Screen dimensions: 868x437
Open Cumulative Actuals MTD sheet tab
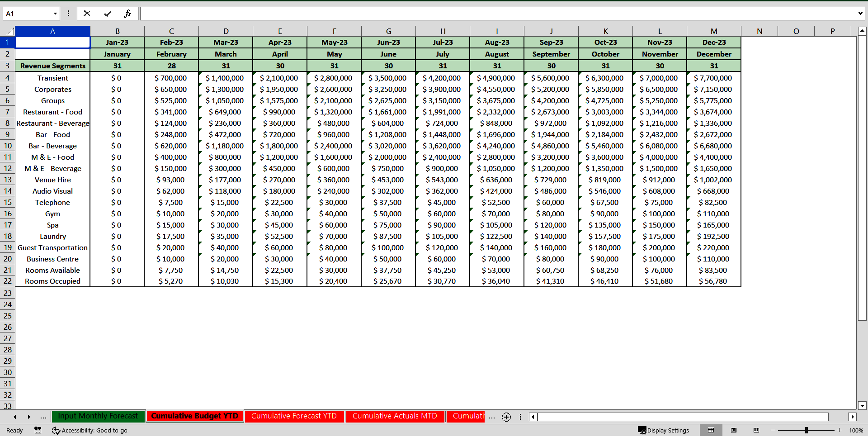pos(395,416)
